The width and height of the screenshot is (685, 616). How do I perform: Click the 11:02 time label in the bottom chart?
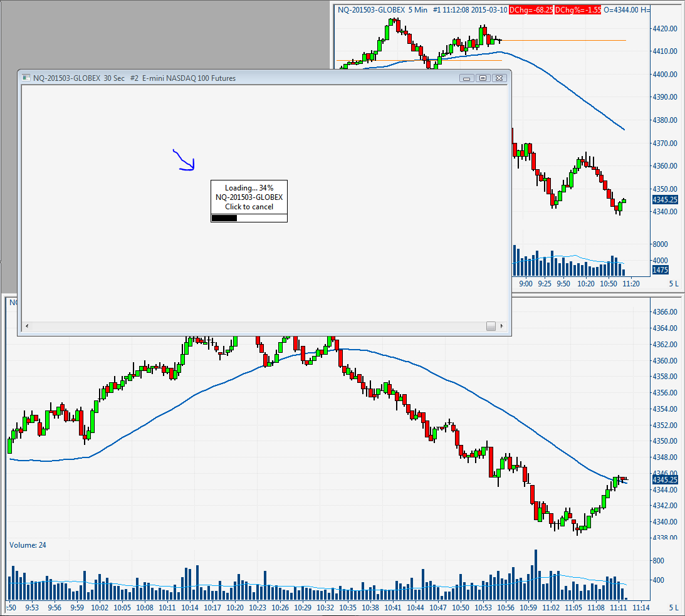(x=551, y=608)
